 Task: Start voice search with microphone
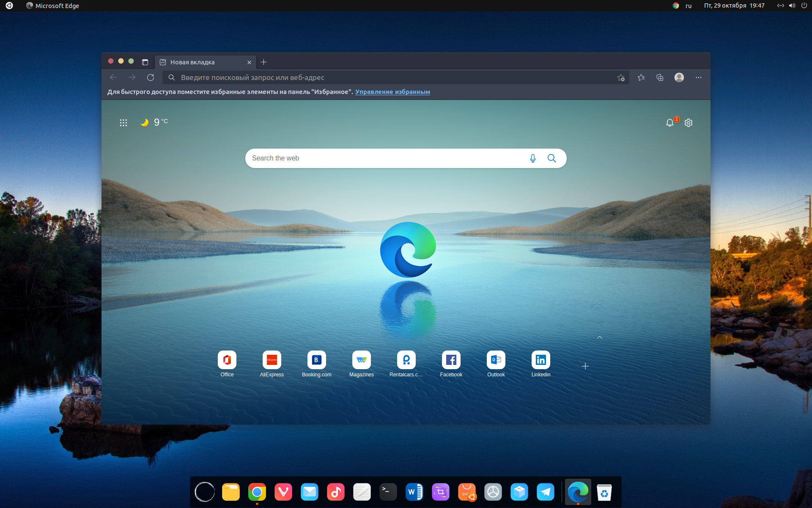click(533, 158)
